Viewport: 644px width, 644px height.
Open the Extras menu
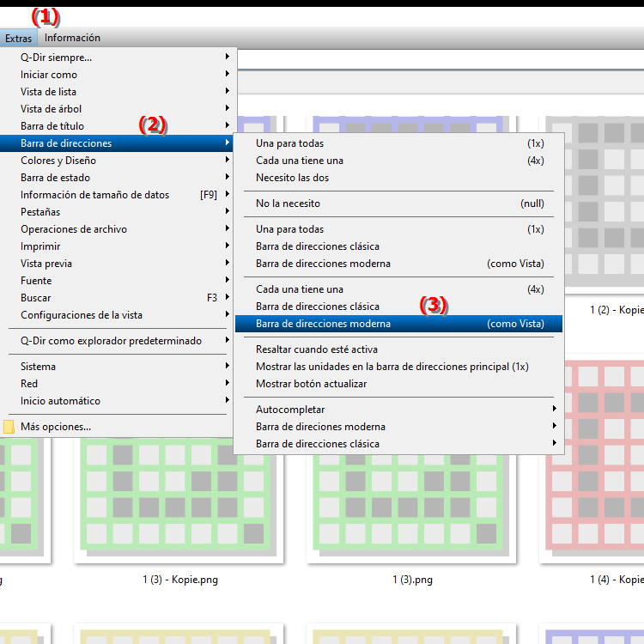pyautogui.click(x=19, y=38)
